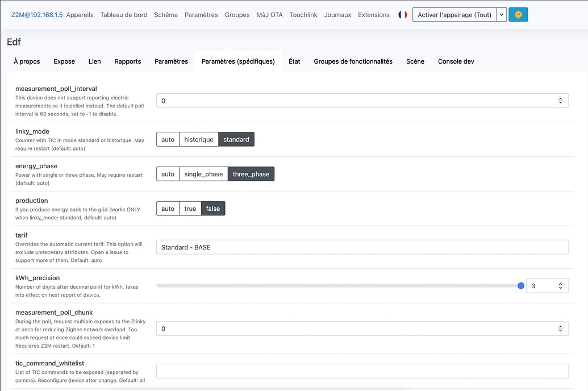Enable production by selecting "true"
This screenshot has height=391, width=588.
(x=190, y=208)
